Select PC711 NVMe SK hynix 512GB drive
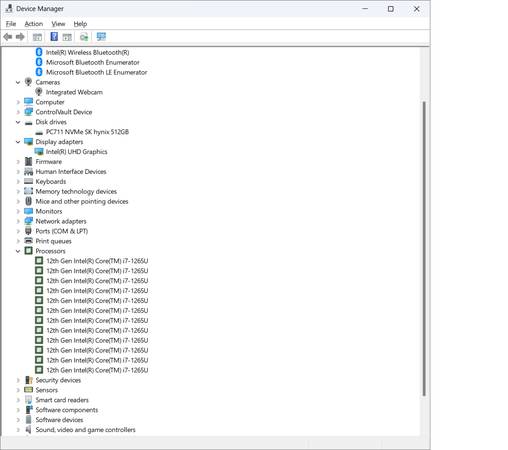Viewport: 508px width, 450px height. (x=87, y=132)
